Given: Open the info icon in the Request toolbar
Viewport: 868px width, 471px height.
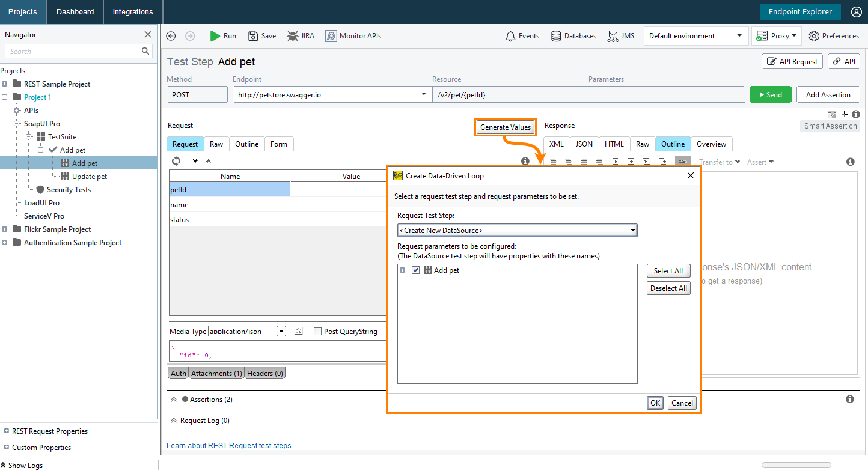Looking at the screenshot, I should pos(525,162).
